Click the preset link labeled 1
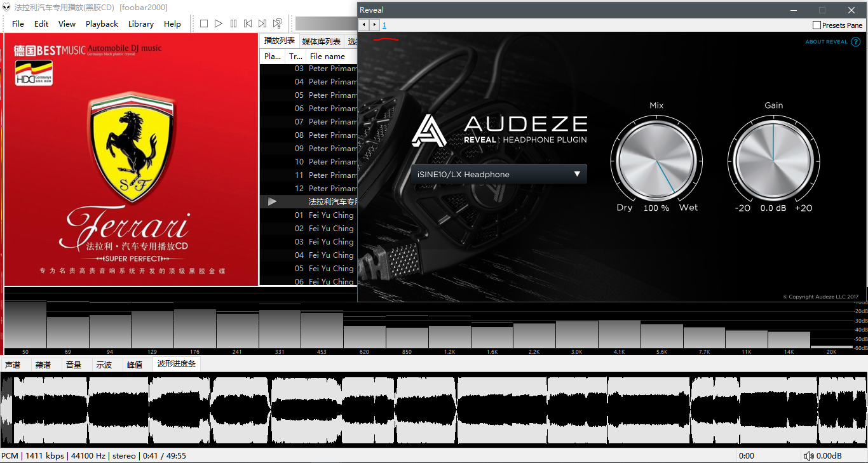 [384, 25]
